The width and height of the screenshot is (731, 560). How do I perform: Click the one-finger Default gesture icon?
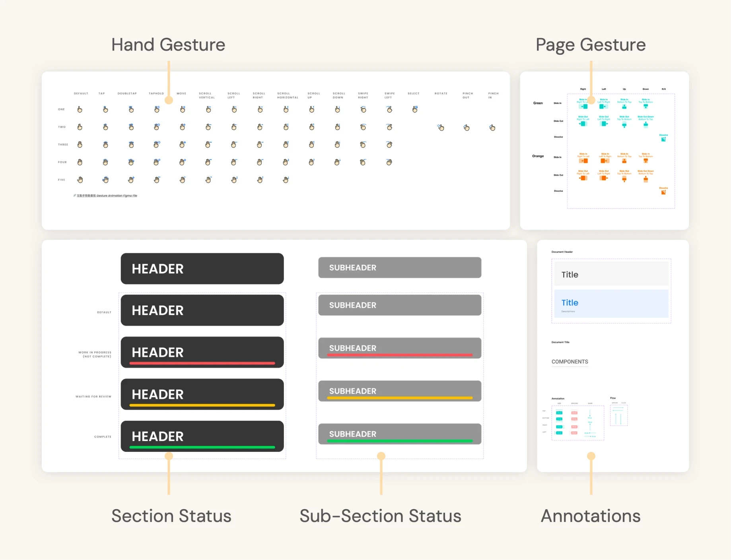[80, 109]
